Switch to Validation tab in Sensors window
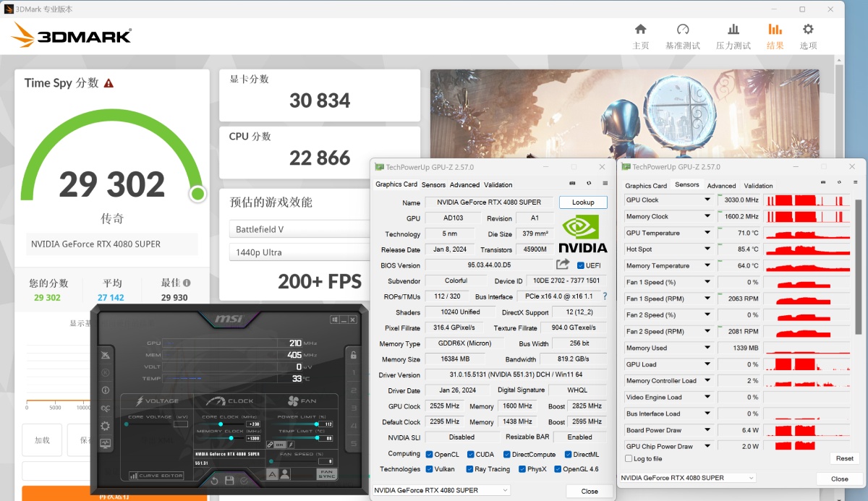The height and width of the screenshot is (501, 868). coord(758,186)
